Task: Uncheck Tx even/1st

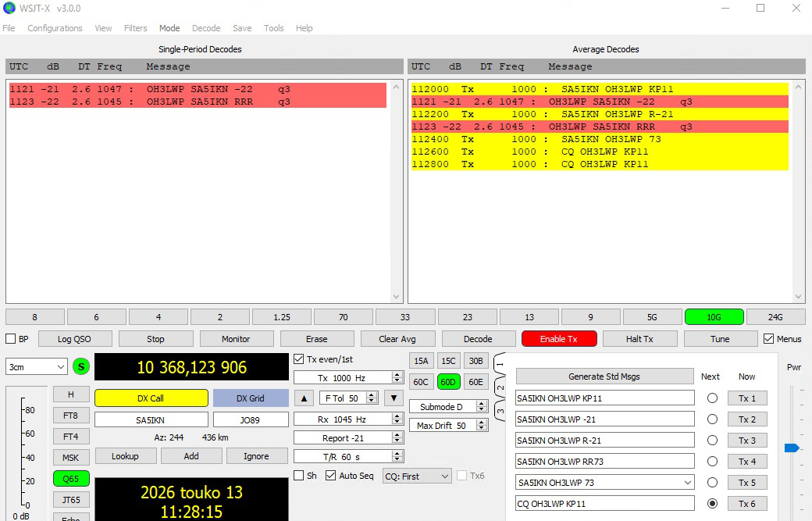Action: (x=299, y=359)
